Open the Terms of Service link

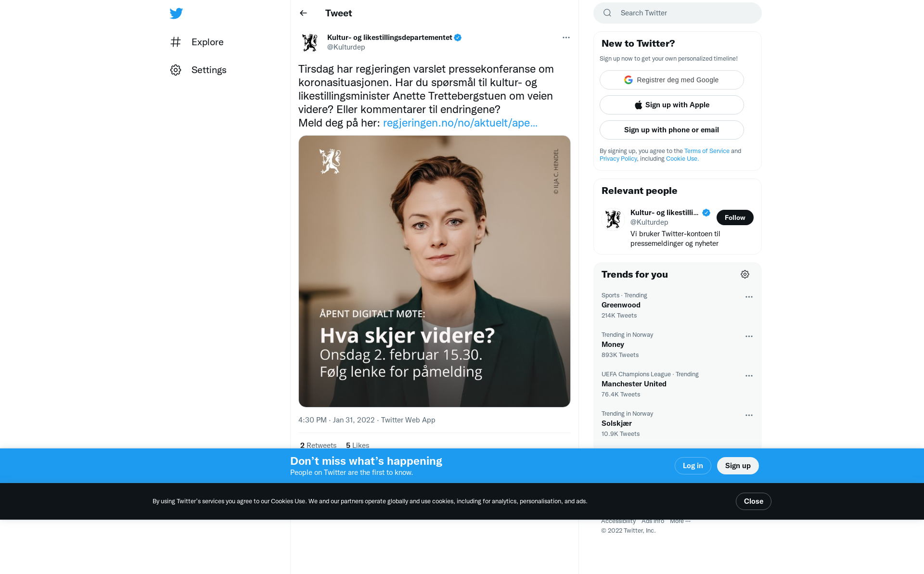[706, 151]
